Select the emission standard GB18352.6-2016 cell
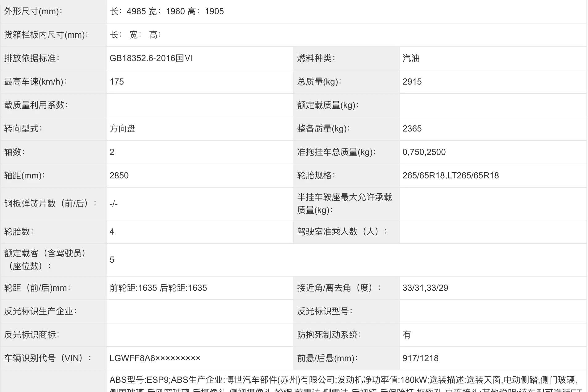 (151, 58)
